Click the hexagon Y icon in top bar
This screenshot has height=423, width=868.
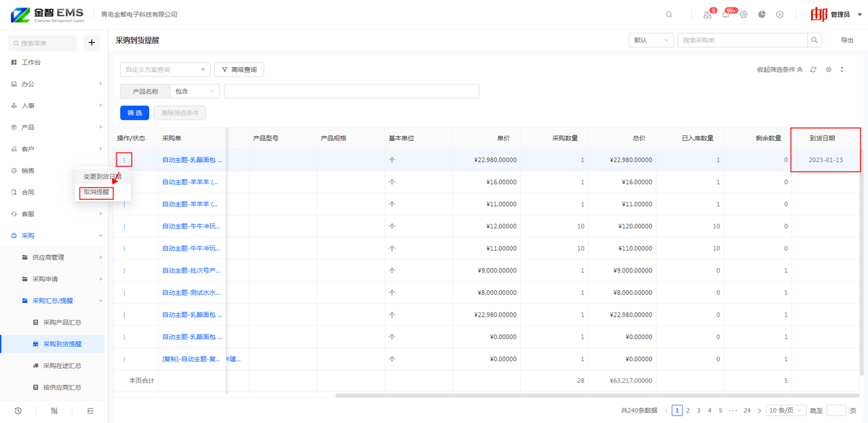point(780,14)
